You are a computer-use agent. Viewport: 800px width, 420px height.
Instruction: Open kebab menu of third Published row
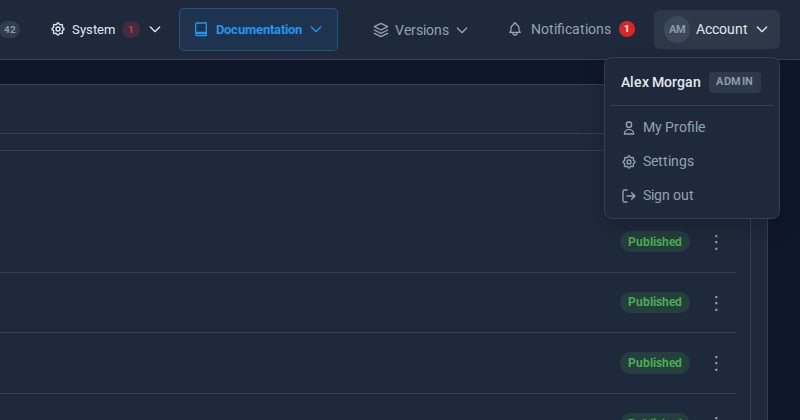(x=716, y=363)
